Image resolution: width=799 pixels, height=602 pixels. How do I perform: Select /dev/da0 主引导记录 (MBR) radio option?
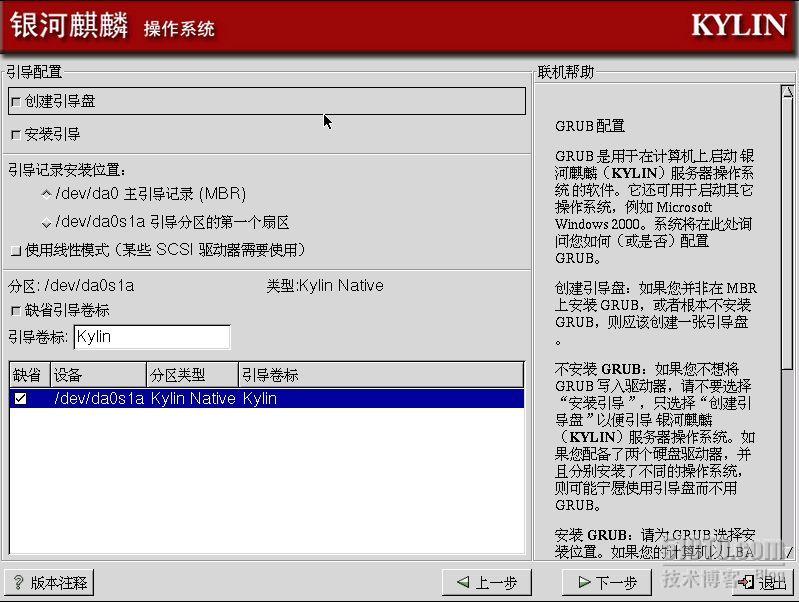pos(46,194)
